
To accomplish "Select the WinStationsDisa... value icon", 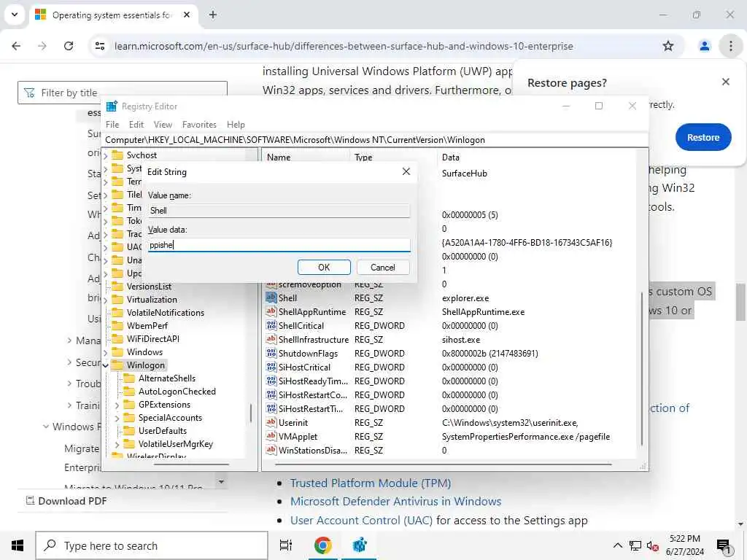I will pyautogui.click(x=271, y=449).
